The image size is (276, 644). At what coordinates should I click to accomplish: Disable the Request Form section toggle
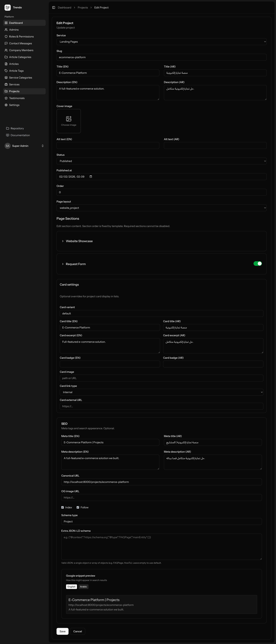pos(257,264)
